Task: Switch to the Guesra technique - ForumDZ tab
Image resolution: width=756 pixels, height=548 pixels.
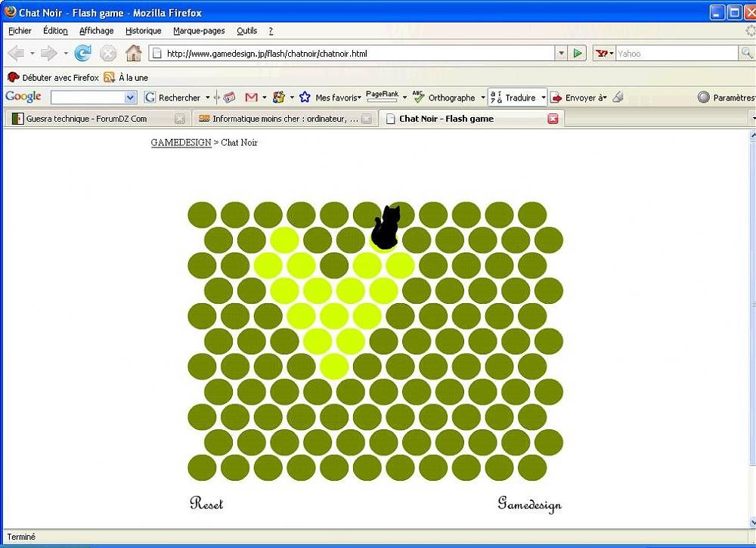Action: (86, 119)
